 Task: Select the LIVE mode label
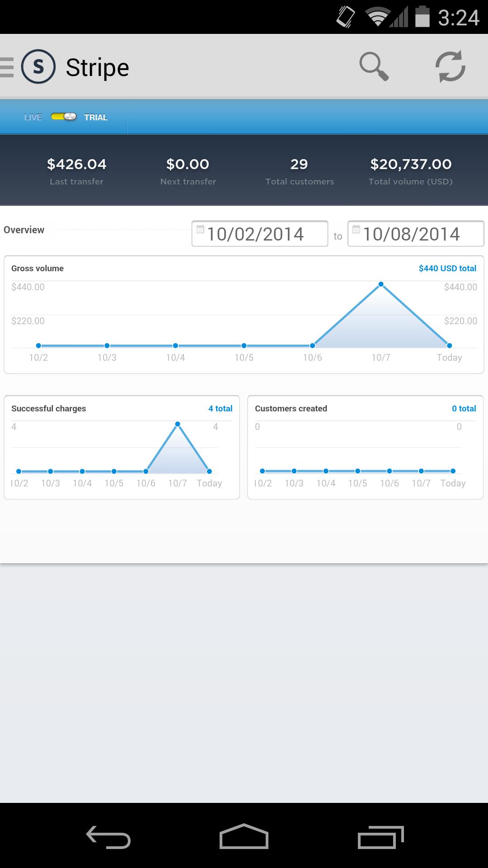tap(33, 117)
